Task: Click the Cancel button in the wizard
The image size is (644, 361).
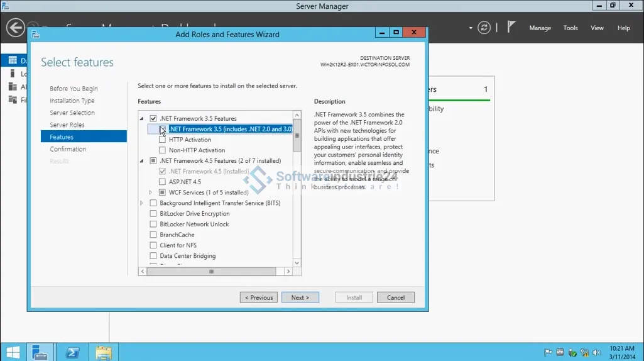Action: click(x=395, y=297)
